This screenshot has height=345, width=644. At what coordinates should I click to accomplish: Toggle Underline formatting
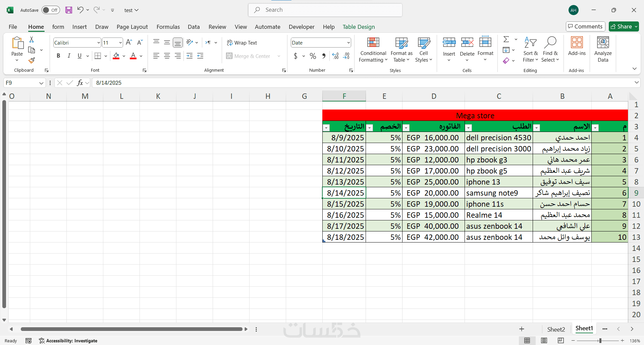pos(79,56)
